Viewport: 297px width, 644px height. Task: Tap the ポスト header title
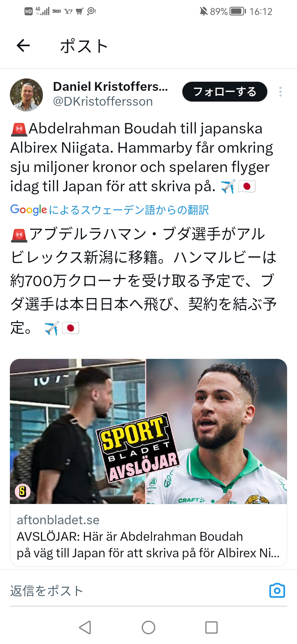pos(84,46)
